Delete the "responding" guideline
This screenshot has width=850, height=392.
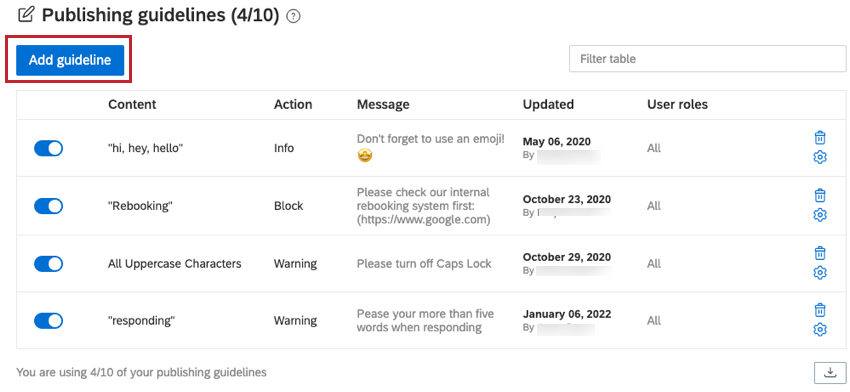tap(820, 310)
